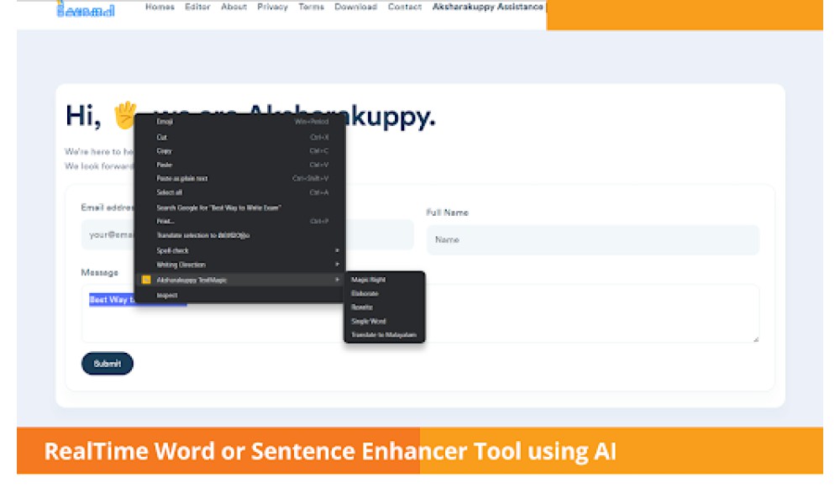Open the Writing Direction menu entry
The image size is (840, 504).
[239, 264]
